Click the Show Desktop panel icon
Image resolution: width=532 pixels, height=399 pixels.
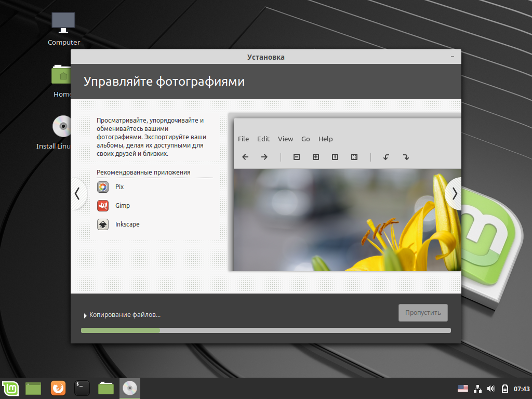click(x=33, y=389)
